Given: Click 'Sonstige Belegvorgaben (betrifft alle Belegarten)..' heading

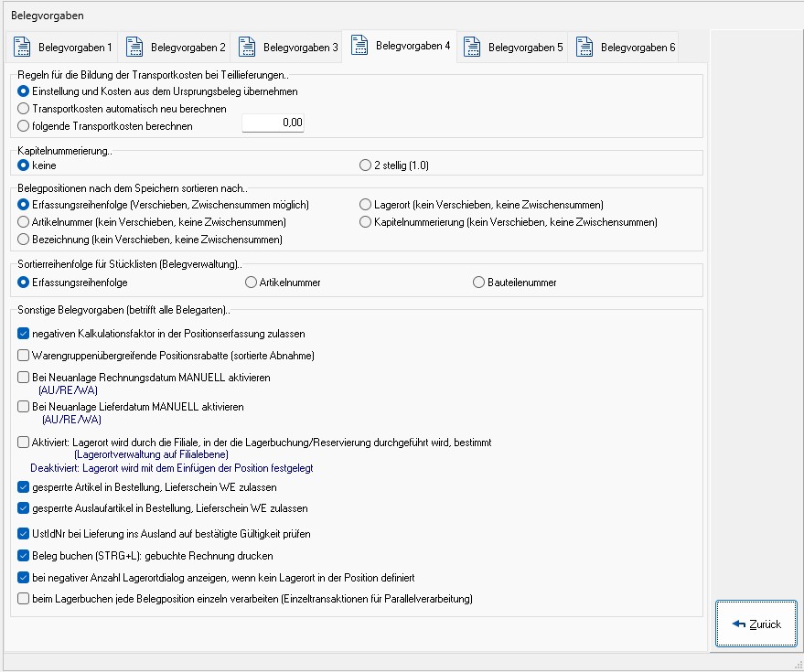Looking at the screenshot, I should (x=123, y=310).
